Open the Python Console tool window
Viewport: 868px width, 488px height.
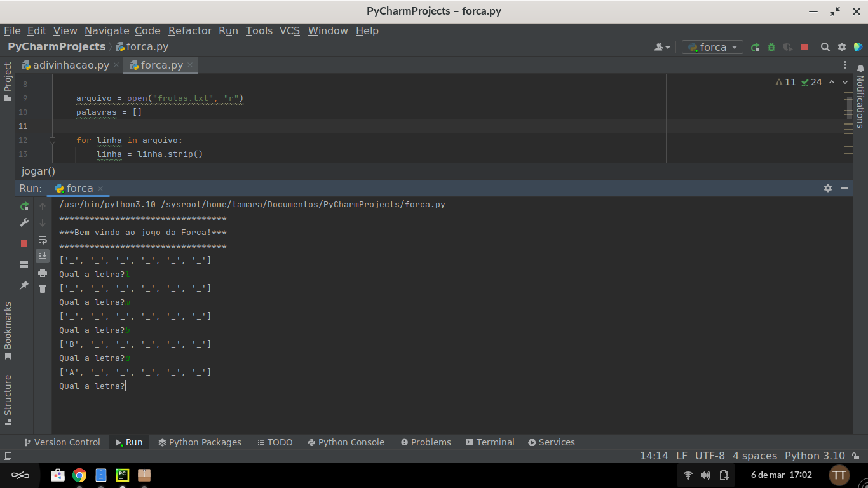pyautogui.click(x=346, y=442)
